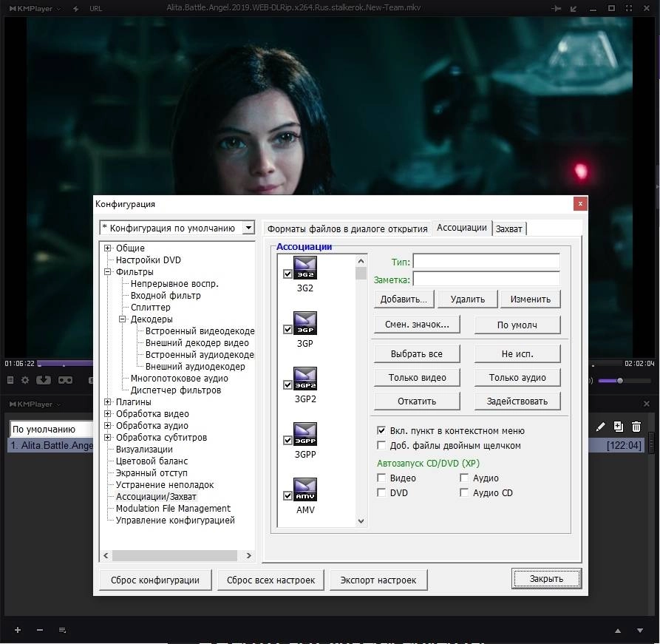
Task: Remove item with minus icon at playlist bottom
Action: 40,630
